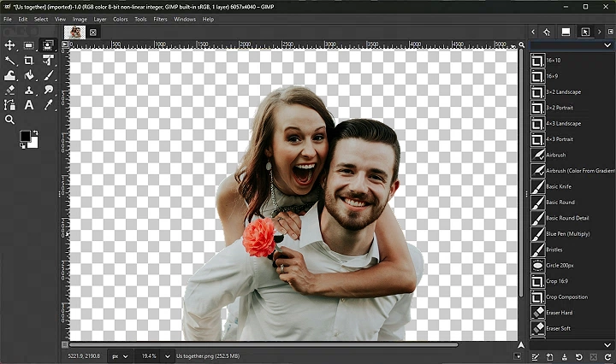616x364 pixels.
Task: Pick the Color Picker eyedropper tool
Action: pyautogui.click(x=48, y=104)
